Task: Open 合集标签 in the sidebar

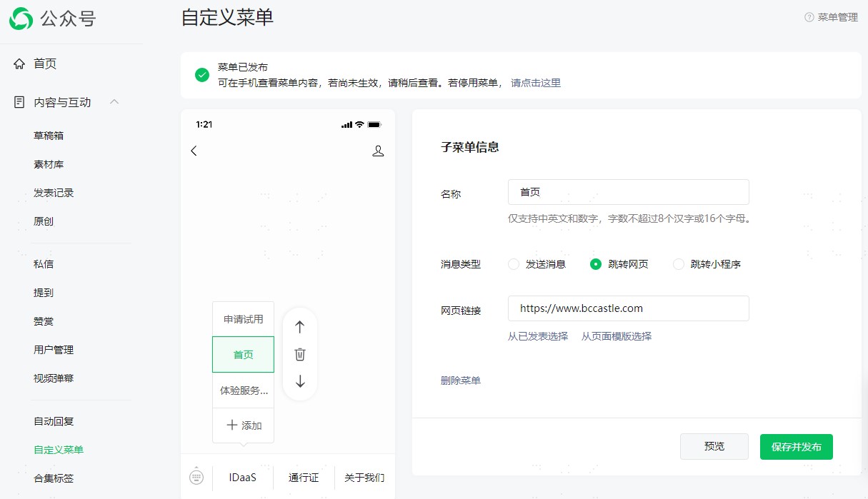Action: pos(54,478)
